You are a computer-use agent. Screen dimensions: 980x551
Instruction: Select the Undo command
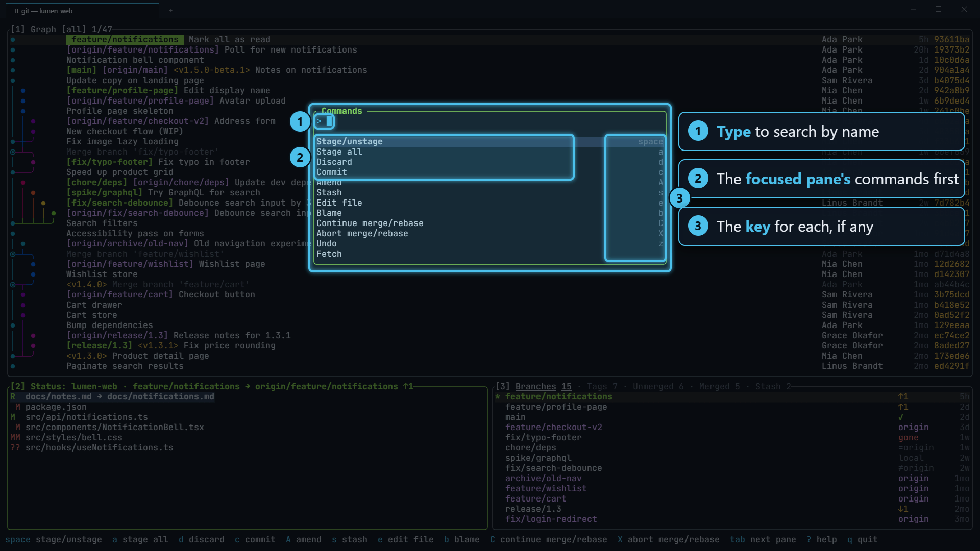coord(490,244)
